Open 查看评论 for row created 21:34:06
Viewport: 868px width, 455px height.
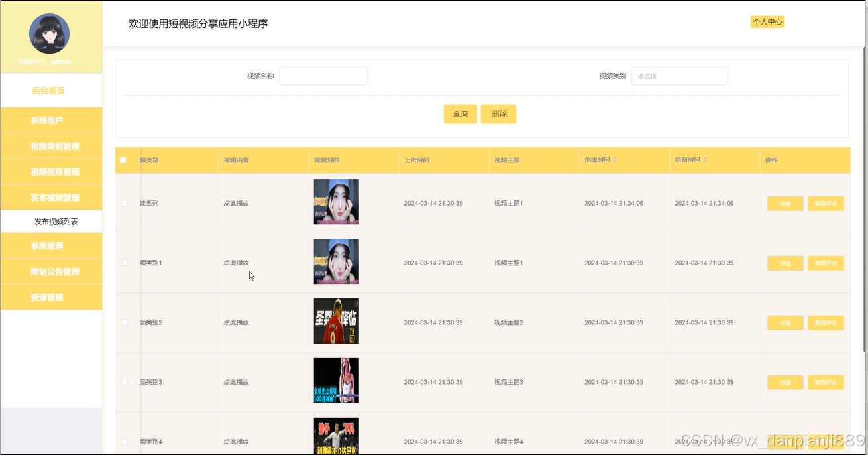click(826, 204)
